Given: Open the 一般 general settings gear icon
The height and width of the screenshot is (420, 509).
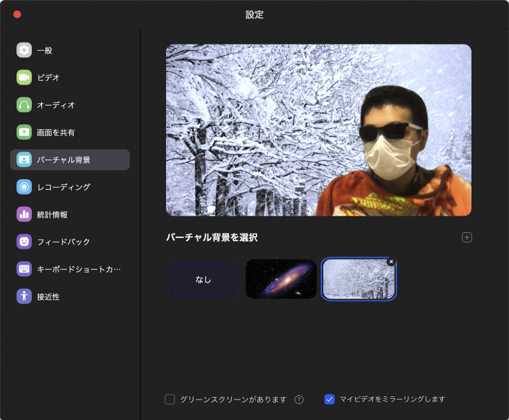Looking at the screenshot, I should pyautogui.click(x=24, y=50).
